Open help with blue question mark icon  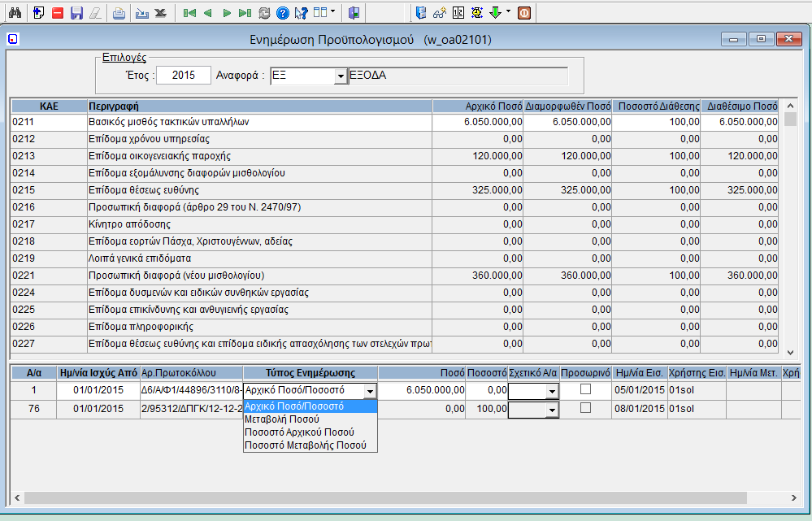(x=283, y=13)
